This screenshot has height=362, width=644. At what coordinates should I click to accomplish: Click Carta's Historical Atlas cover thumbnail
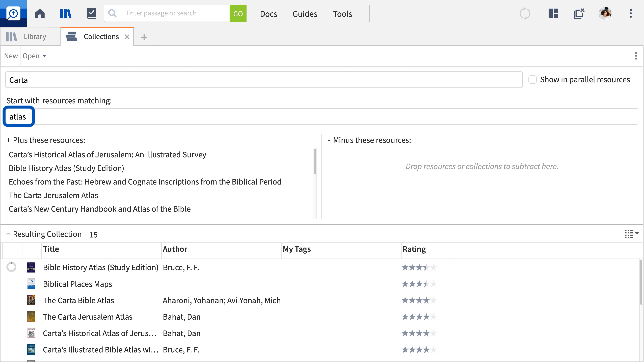(31, 333)
